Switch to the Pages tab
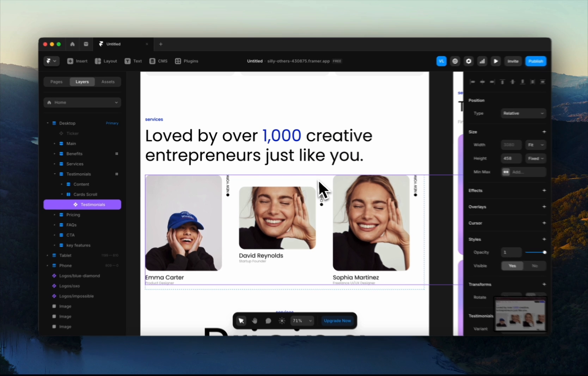Viewport: 588px width, 376px height. [56, 81]
